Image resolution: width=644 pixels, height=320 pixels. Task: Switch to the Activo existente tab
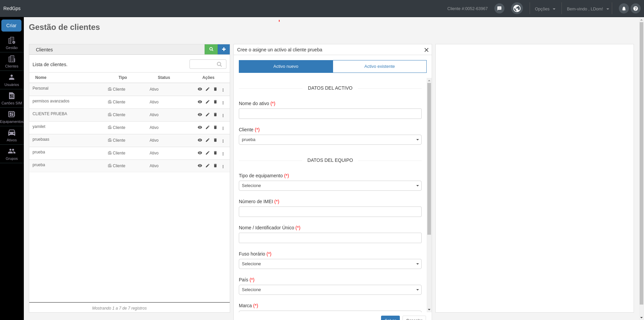pos(380,66)
